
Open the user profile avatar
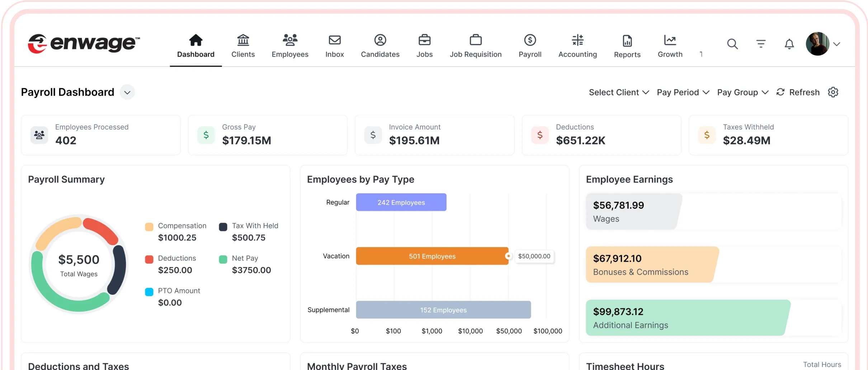tap(817, 44)
